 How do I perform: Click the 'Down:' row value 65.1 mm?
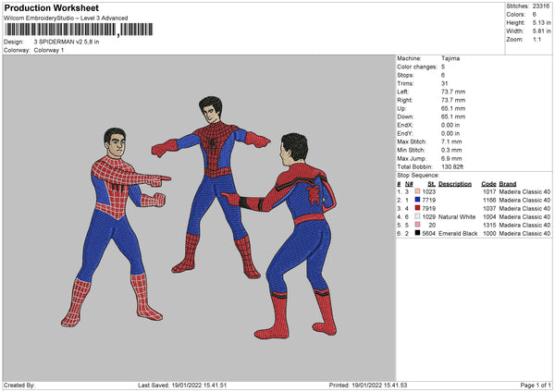pos(453,116)
